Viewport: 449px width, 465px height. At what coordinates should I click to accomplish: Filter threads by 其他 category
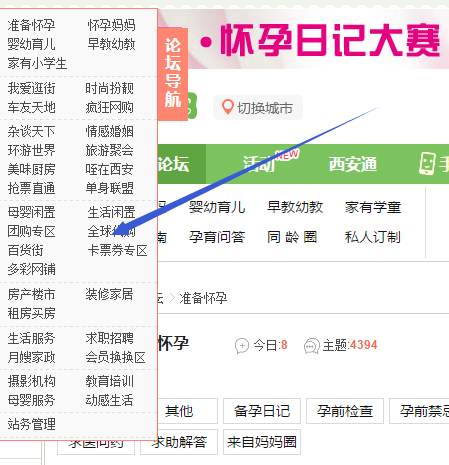click(x=179, y=411)
